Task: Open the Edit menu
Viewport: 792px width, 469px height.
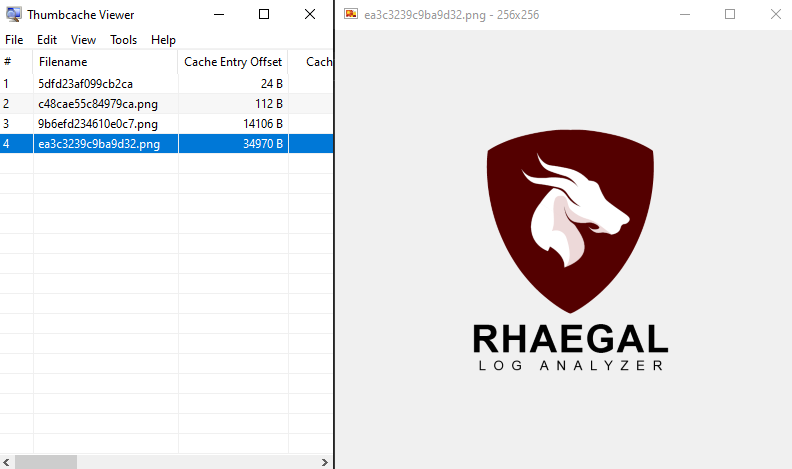Action: [47, 40]
